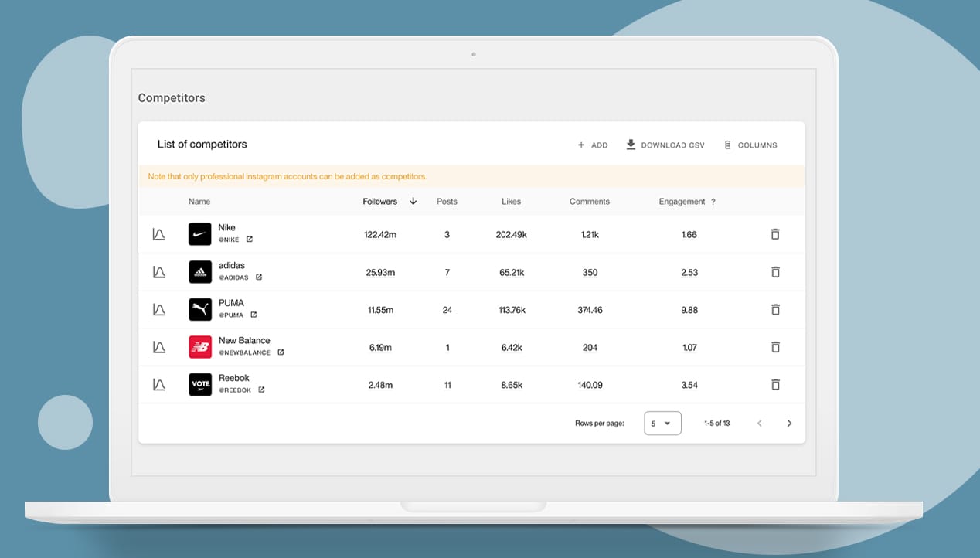Click the PUMA logo thumbnail
980x558 pixels.
click(x=200, y=309)
